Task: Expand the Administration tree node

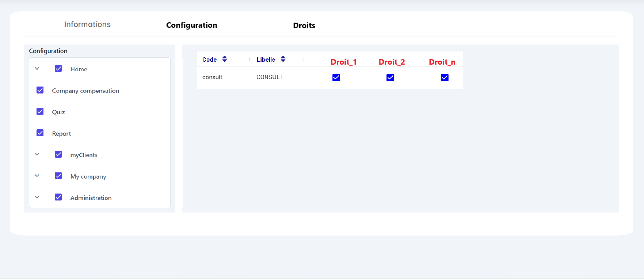Action: [x=37, y=197]
